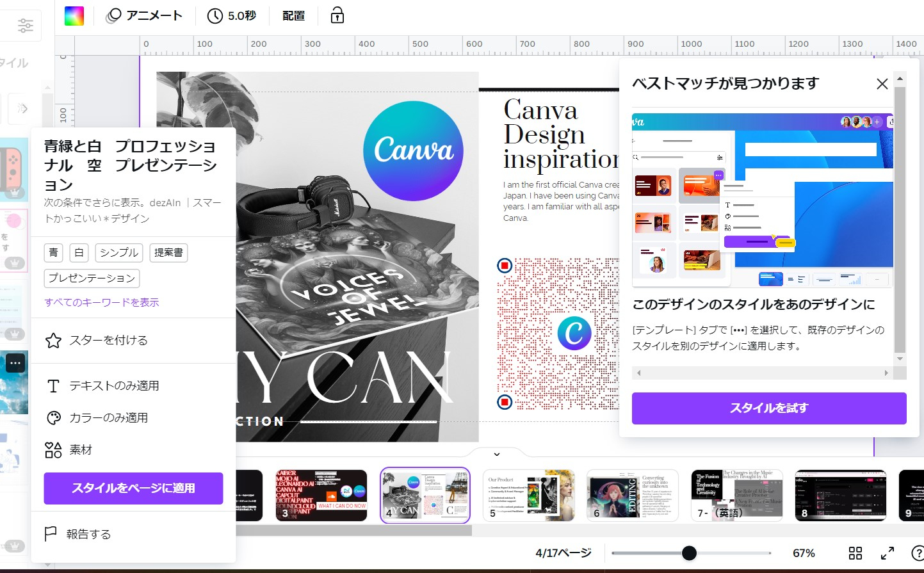The height and width of the screenshot is (573, 924).
Task: Apply style with スタイルをページに適用 button
Action: point(133,488)
